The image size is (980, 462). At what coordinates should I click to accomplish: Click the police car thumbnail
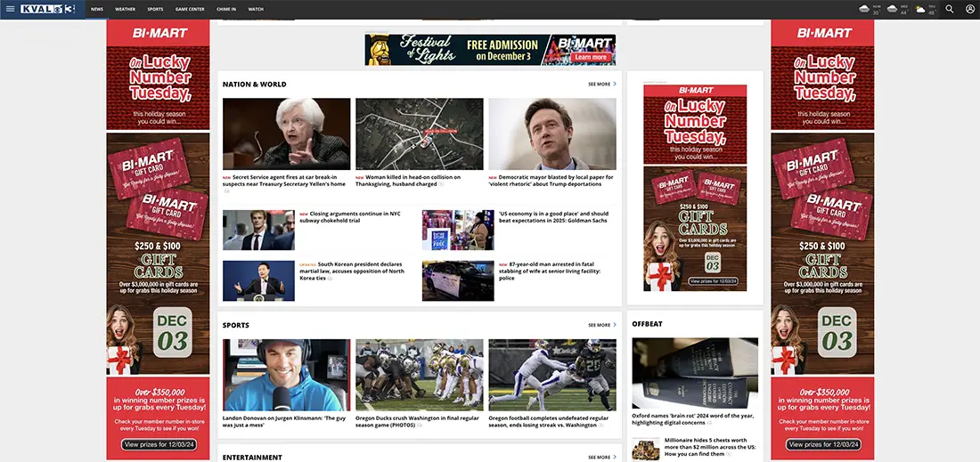pos(458,280)
